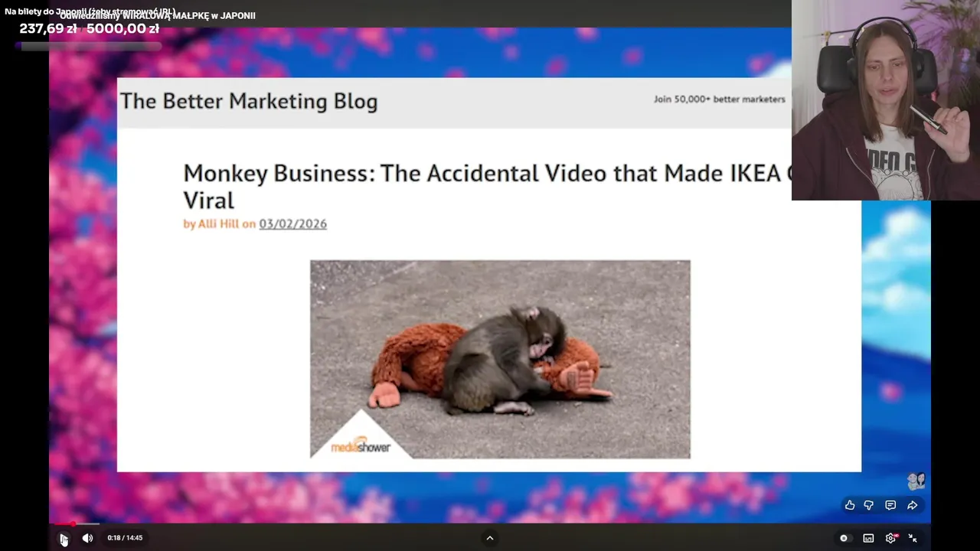Click the 237,69 zł donation amount
This screenshot has height=551, width=980.
[48, 29]
